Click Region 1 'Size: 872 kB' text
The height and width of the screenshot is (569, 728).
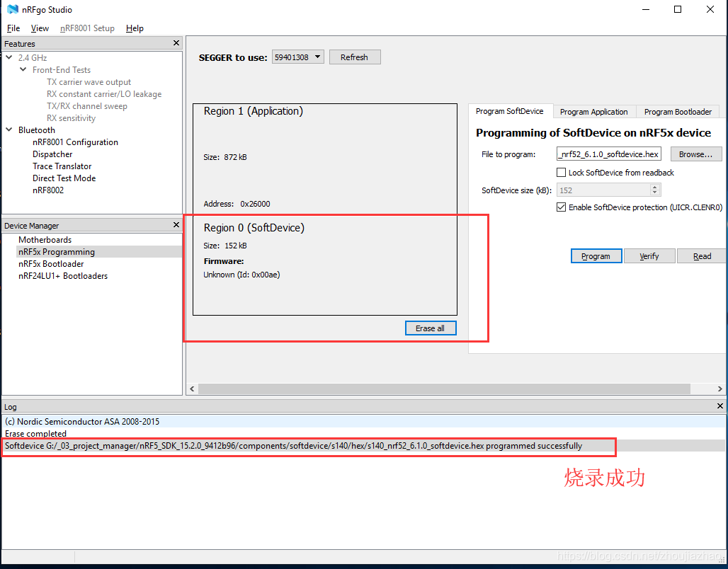tap(225, 157)
